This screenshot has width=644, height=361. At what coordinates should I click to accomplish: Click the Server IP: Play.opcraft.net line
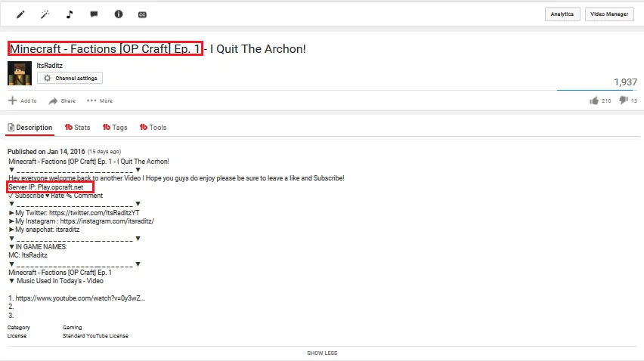[x=46, y=187]
